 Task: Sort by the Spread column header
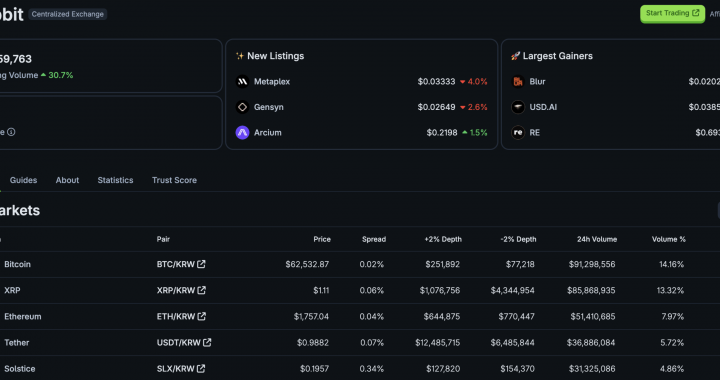pos(374,239)
